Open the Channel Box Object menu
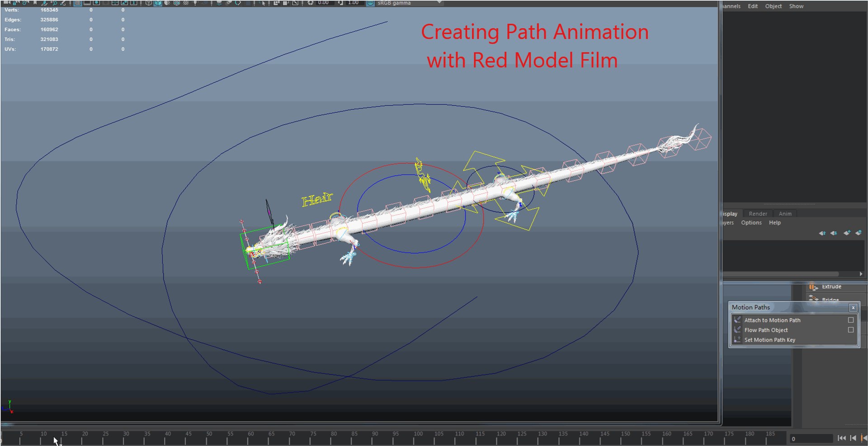 pos(773,6)
